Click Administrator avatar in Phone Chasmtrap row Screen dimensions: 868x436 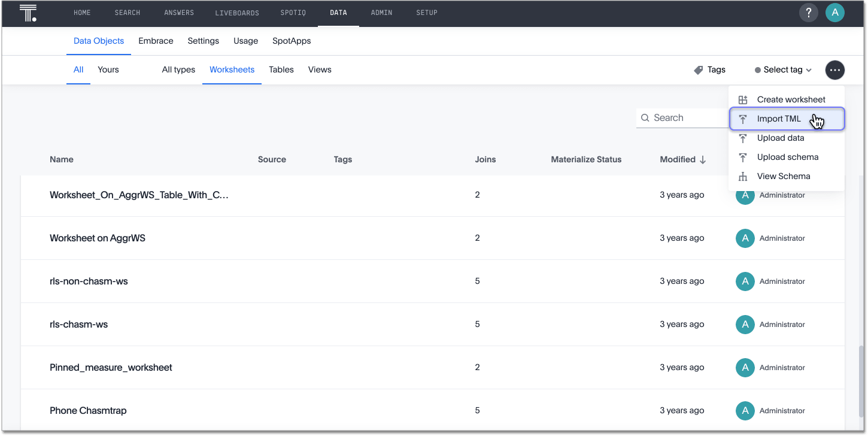click(745, 411)
